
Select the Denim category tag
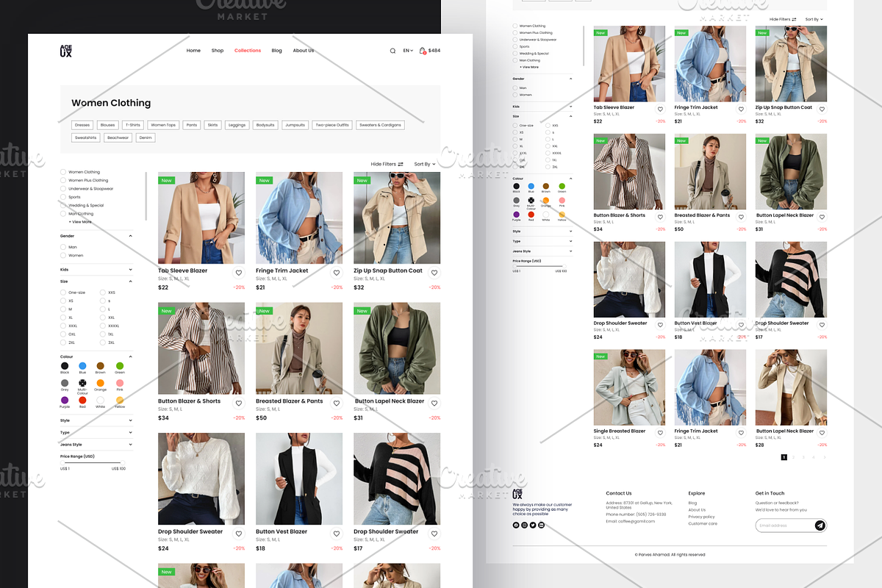pos(146,137)
